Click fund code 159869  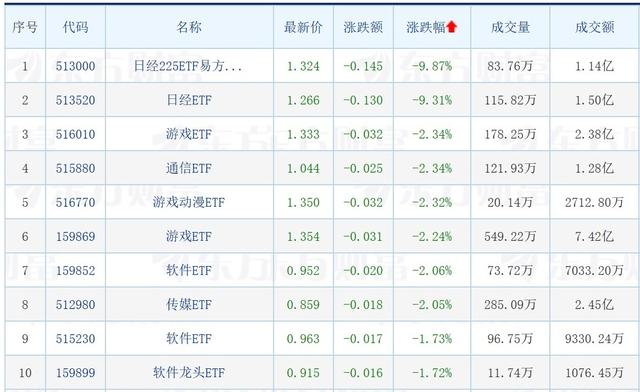click(76, 236)
